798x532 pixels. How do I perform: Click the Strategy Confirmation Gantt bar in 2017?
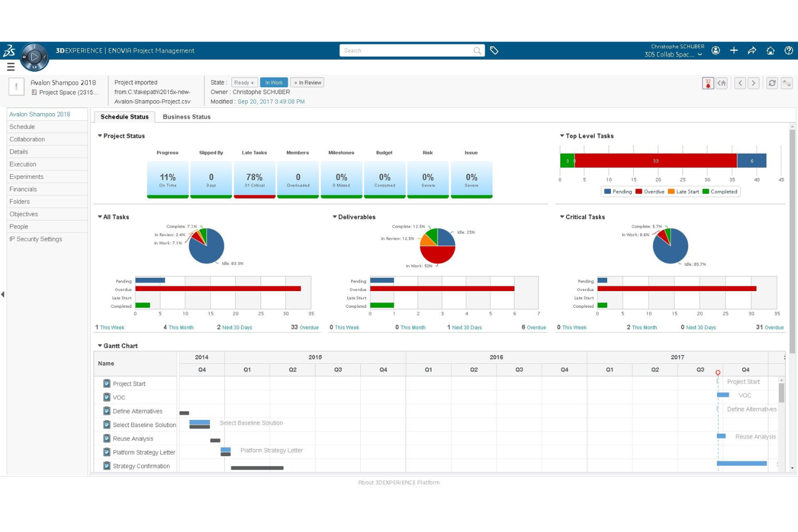[x=741, y=464]
